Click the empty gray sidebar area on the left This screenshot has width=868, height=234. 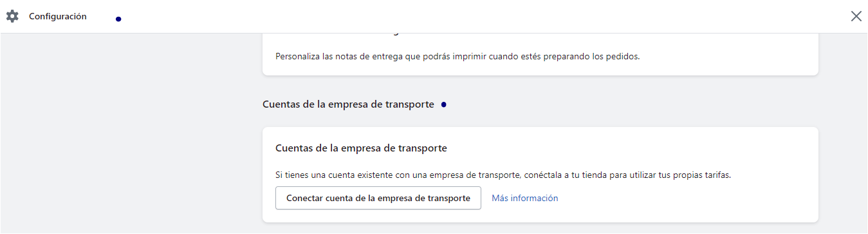(129, 129)
